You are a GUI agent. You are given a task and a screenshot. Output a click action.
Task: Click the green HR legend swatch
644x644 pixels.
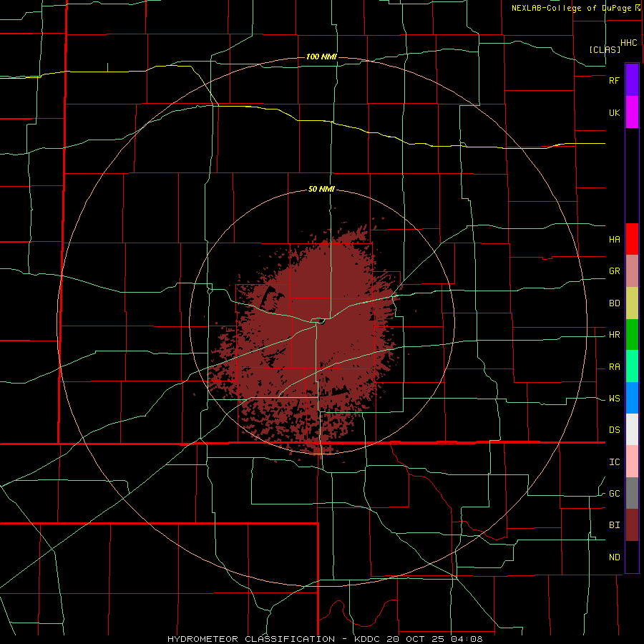tap(632, 335)
